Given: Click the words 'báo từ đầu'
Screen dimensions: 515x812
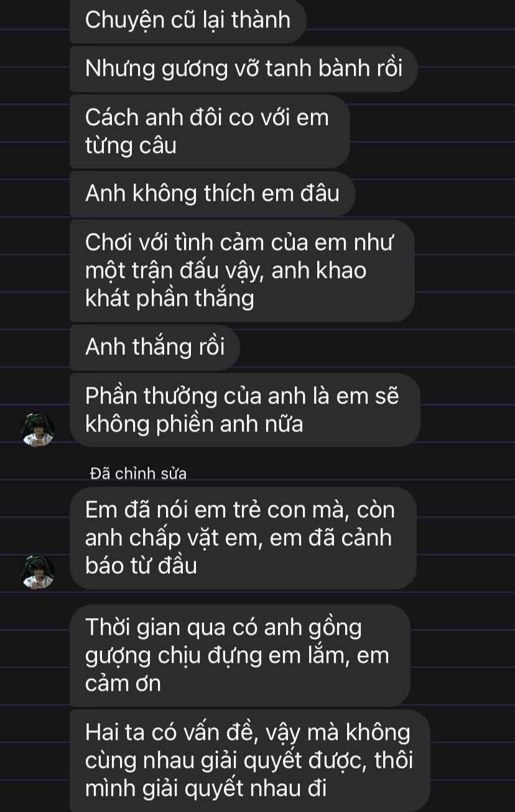Looking at the screenshot, I should [x=141, y=566].
